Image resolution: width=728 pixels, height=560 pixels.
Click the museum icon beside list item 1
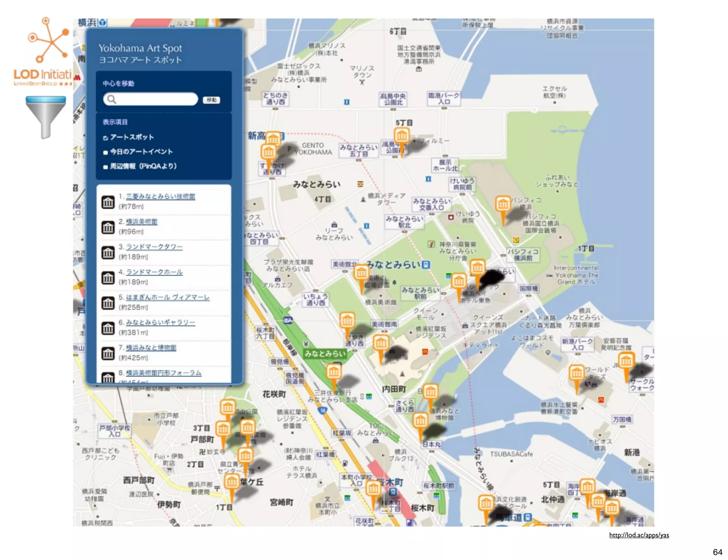click(108, 202)
